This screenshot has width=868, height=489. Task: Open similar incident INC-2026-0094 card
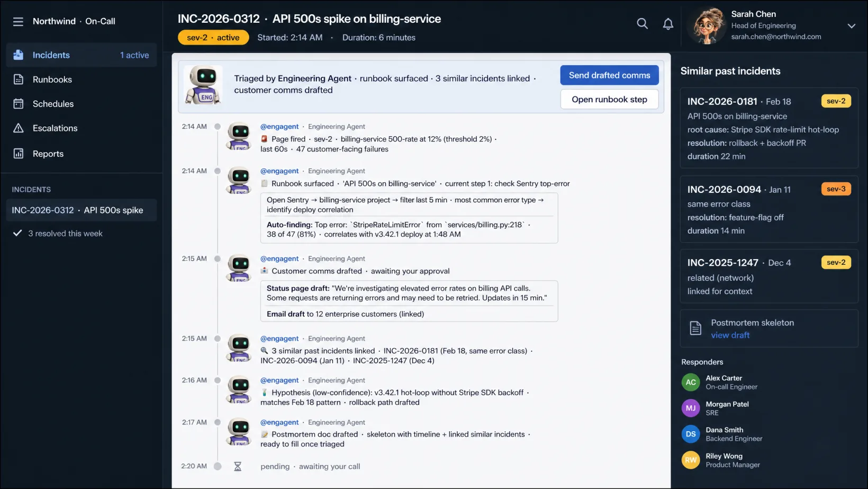(769, 209)
